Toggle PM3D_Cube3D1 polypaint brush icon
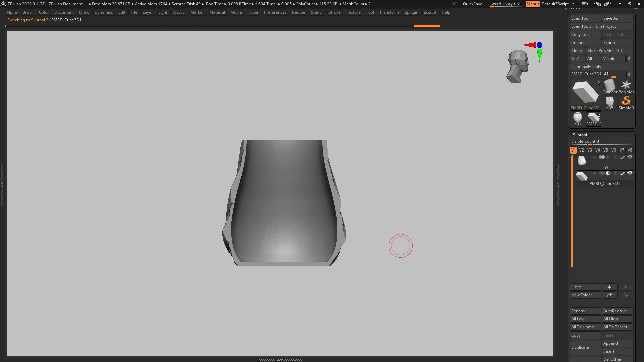Screen dimensions: 644x362 click(x=623, y=173)
